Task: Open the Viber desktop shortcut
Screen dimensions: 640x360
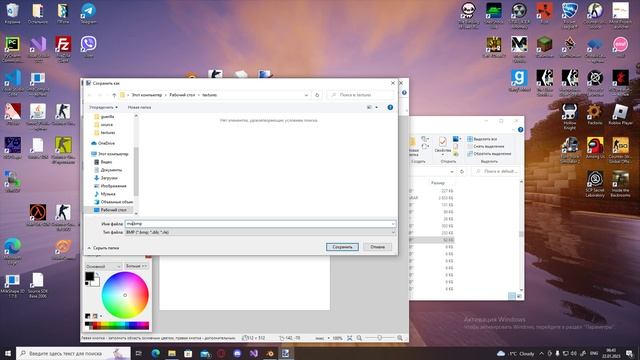Action: tap(88, 47)
